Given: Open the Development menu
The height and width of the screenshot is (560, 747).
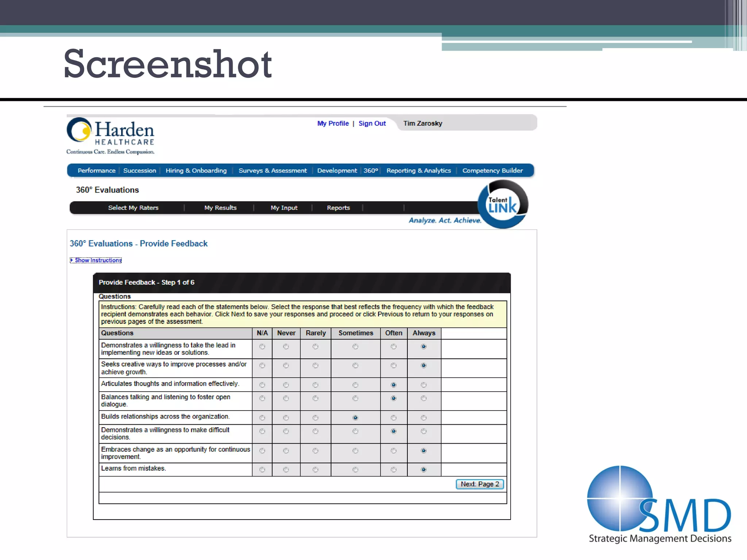Looking at the screenshot, I should pos(337,171).
